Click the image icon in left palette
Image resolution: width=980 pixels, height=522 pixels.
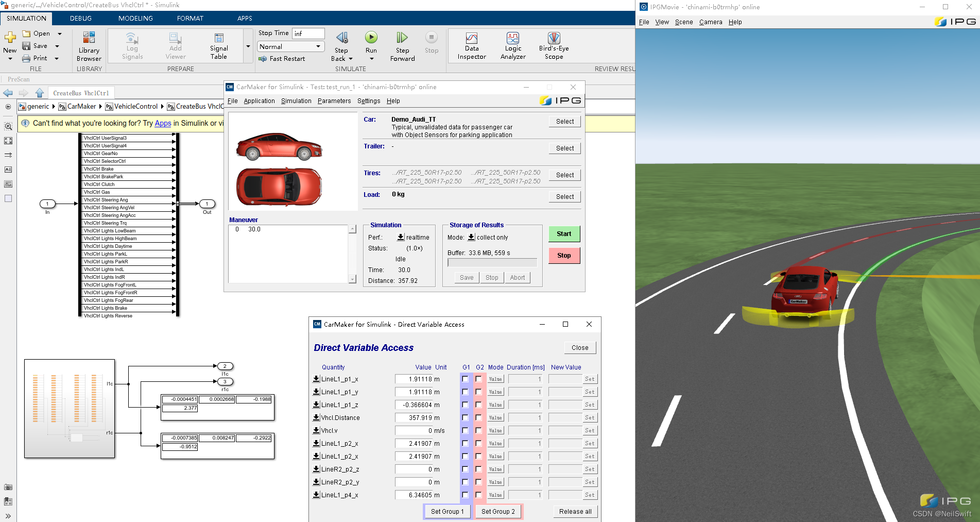pos(8,184)
